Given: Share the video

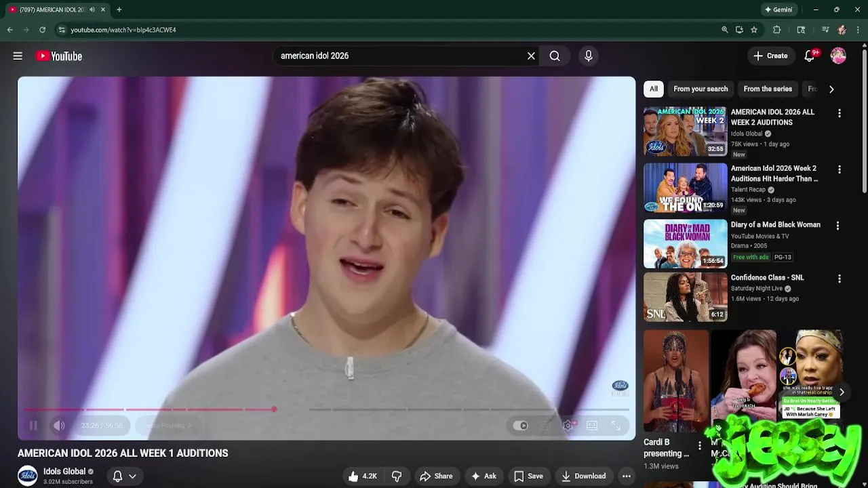Looking at the screenshot, I should [x=436, y=476].
